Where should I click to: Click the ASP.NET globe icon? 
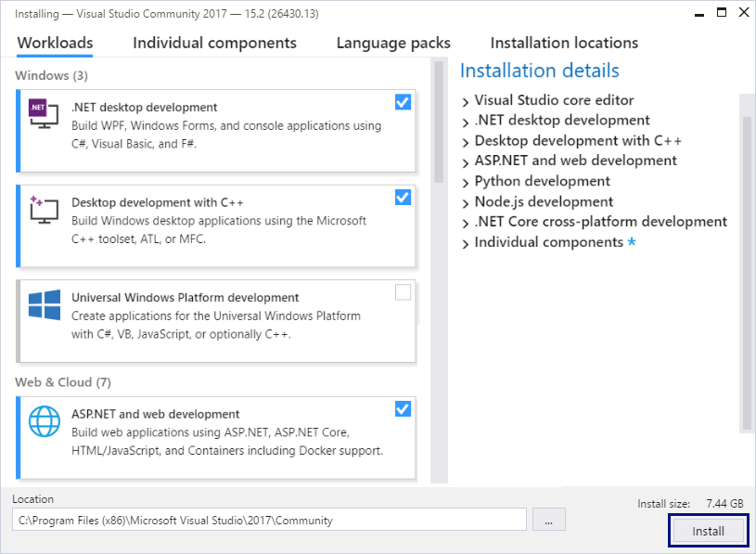click(45, 421)
